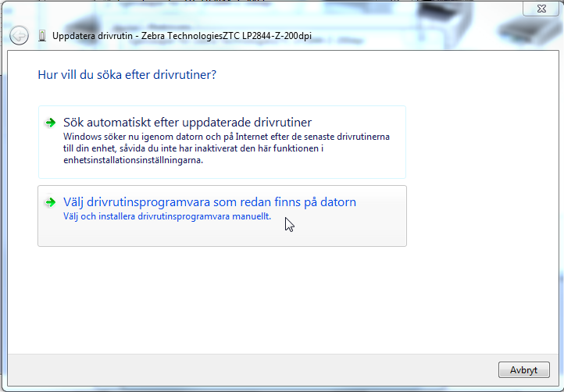Click the heading Hur vill du söka efter drivrutiner?
The image size is (564, 392).
point(127,75)
